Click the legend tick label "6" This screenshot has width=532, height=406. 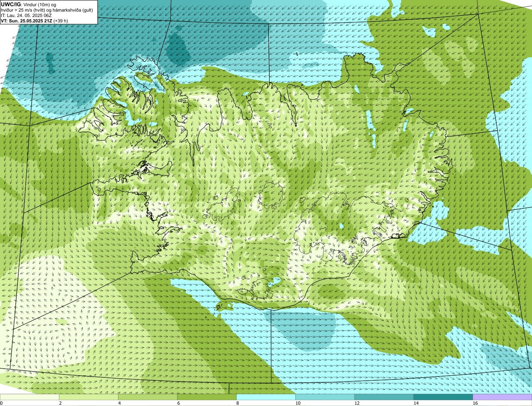178,403
